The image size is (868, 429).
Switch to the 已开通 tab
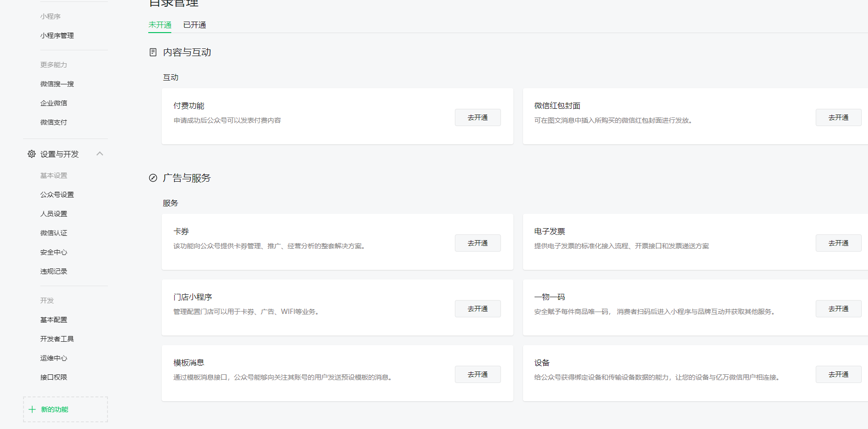click(195, 25)
